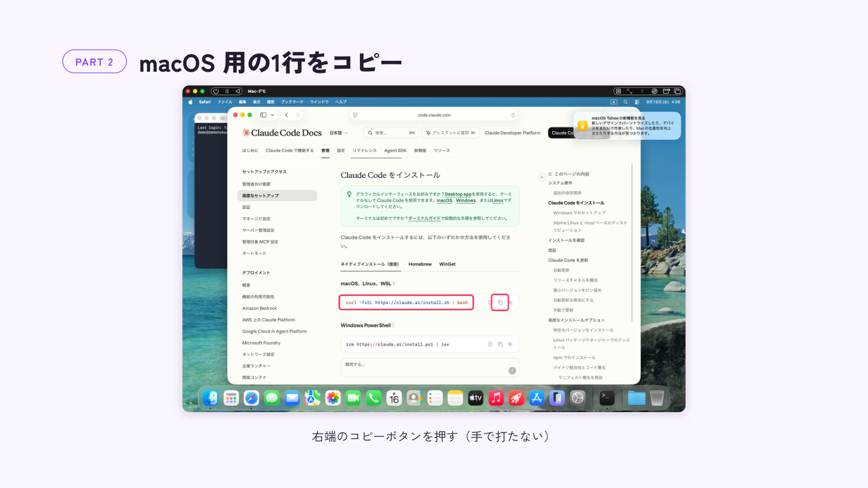
Task: Switch to the Homebrew tab
Action: coord(420,264)
